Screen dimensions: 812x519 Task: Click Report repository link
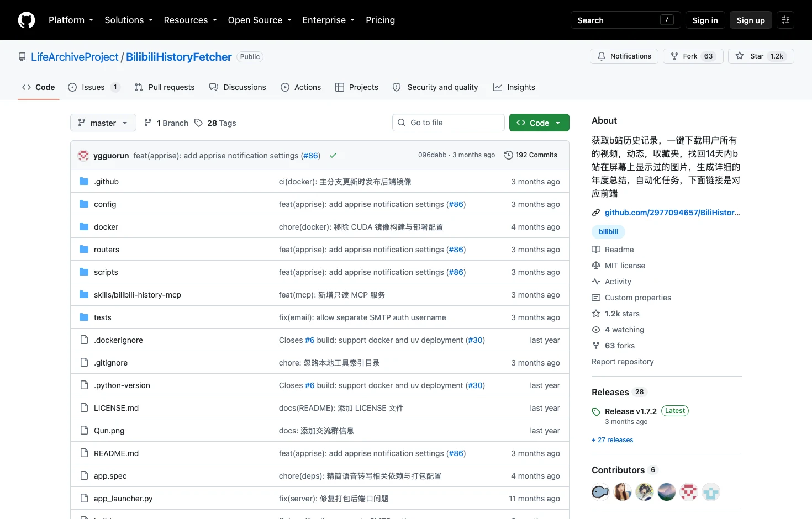(x=623, y=362)
